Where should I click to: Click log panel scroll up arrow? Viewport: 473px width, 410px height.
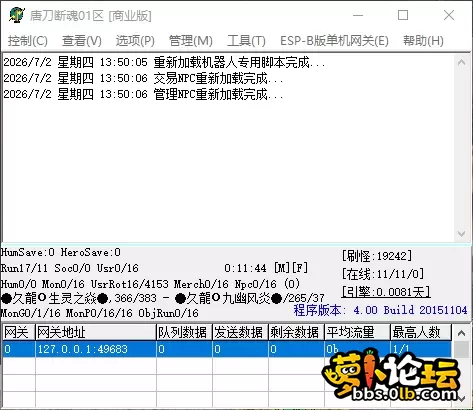(462, 62)
